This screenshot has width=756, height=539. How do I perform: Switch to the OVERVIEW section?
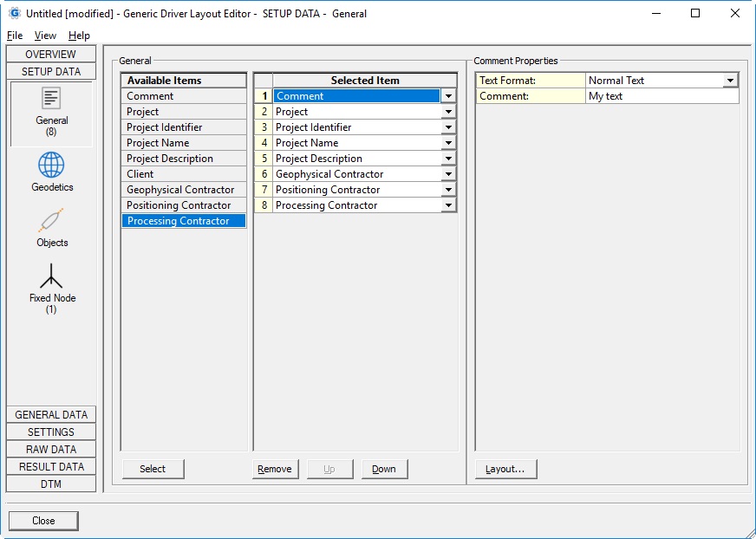click(x=51, y=55)
